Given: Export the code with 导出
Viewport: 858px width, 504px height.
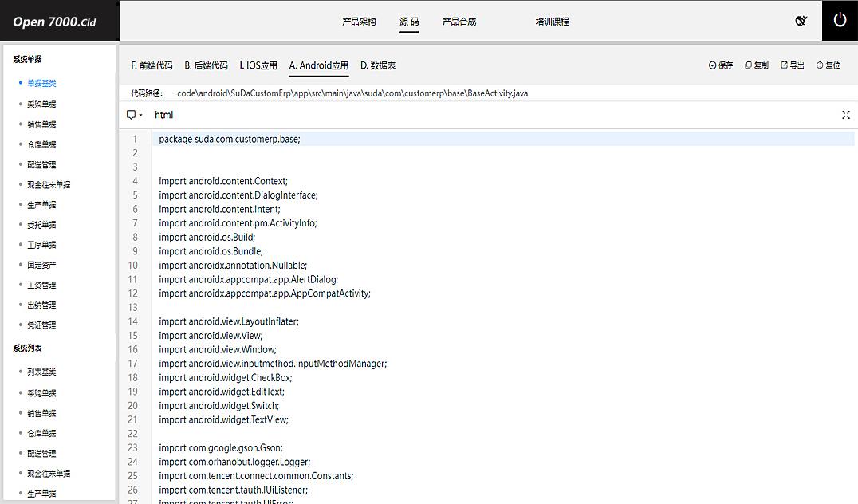Looking at the screenshot, I should click(x=793, y=65).
